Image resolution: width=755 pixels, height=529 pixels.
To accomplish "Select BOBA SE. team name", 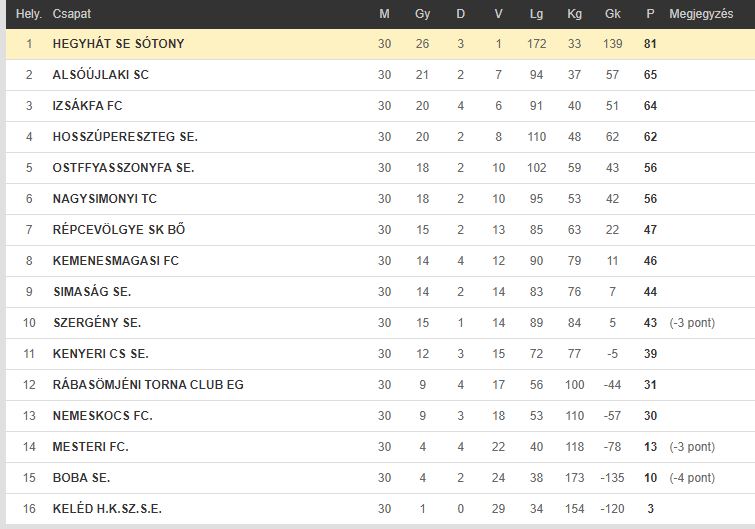I will coord(81,477).
